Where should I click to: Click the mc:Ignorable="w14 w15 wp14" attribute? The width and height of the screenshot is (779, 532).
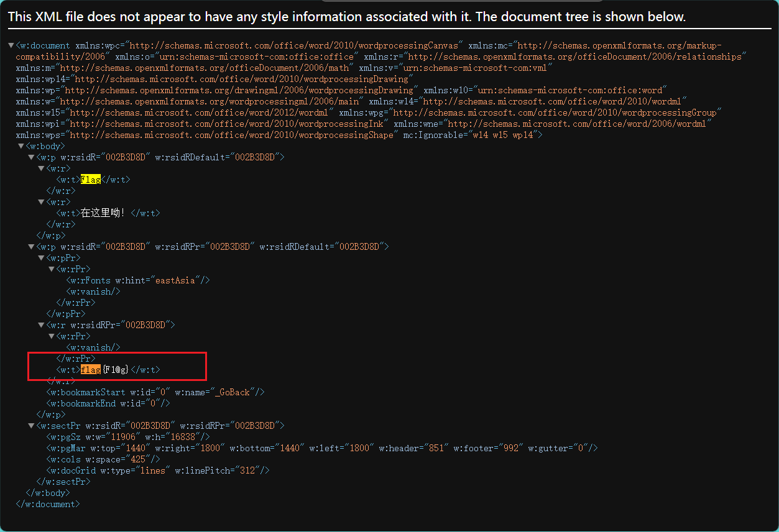tap(471, 135)
